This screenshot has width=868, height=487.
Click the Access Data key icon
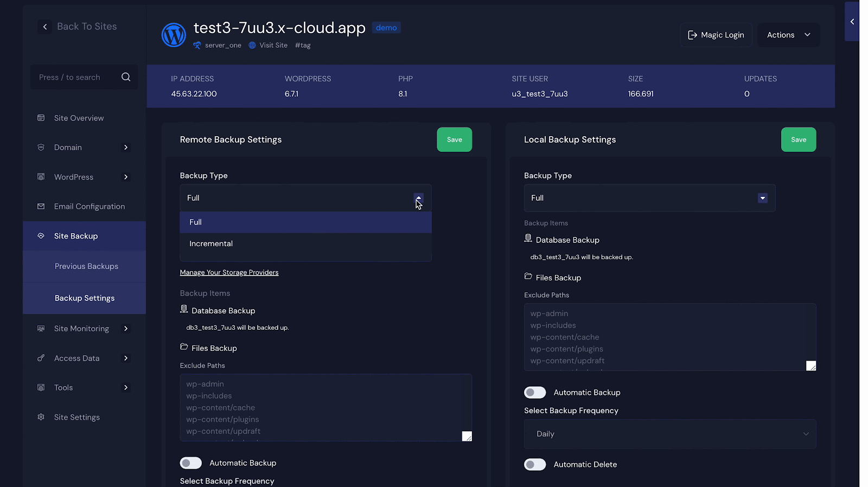[41, 358]
